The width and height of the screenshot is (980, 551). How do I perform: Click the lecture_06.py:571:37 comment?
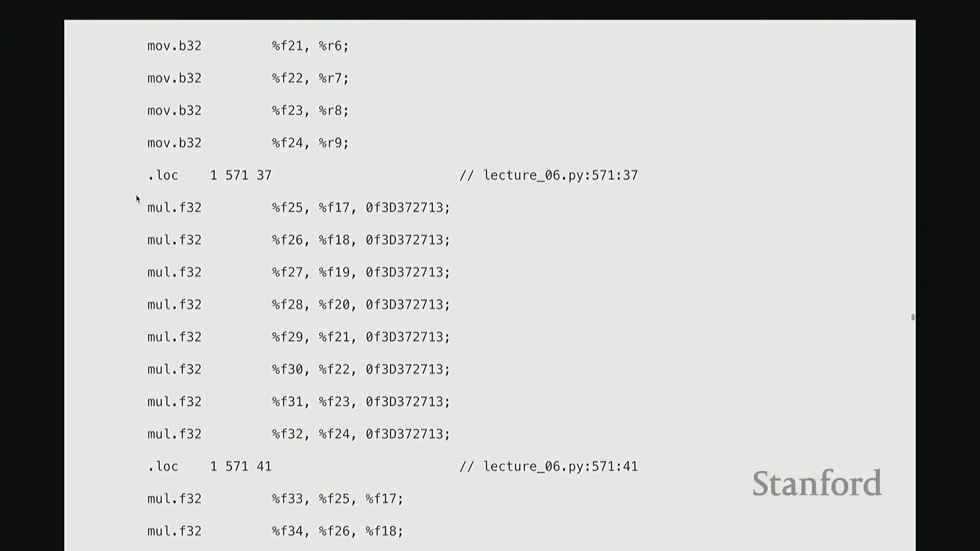548,176
